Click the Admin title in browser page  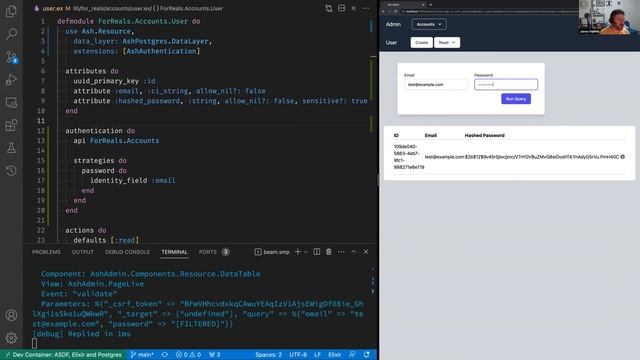393,24
